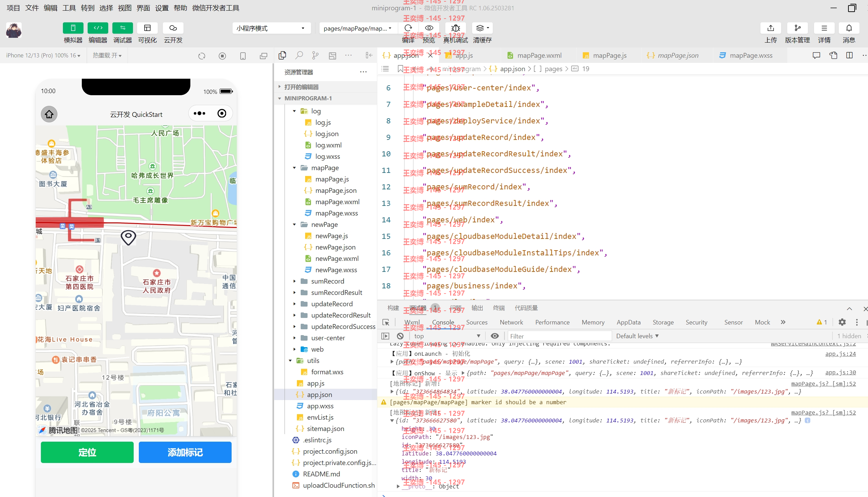Viewport: 868px width, 497px height.
Task: Open the source control branch icon
Action: [x=315, y=55]
